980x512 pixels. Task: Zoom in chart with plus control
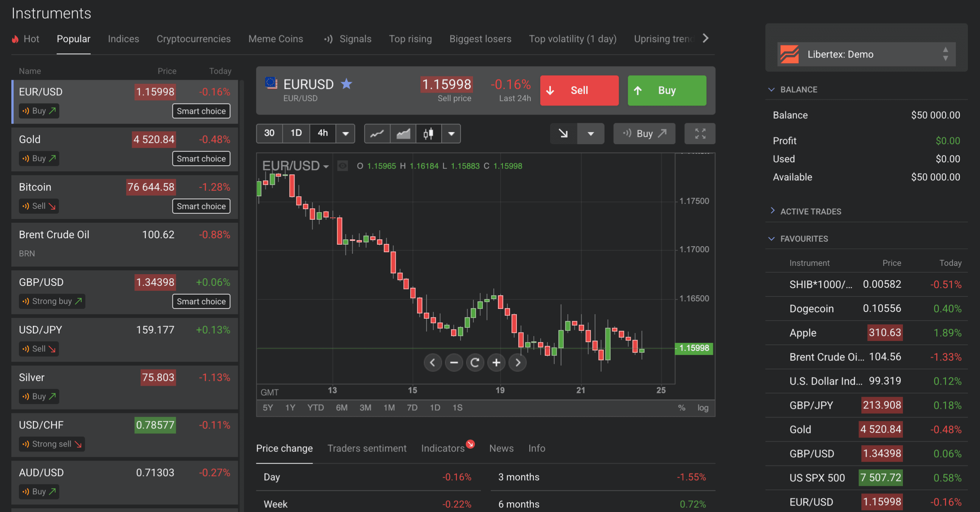(496, 363)
